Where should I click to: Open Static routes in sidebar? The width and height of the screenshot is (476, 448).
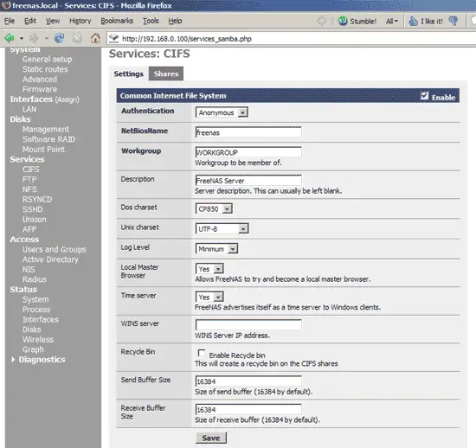click(45, 69)
